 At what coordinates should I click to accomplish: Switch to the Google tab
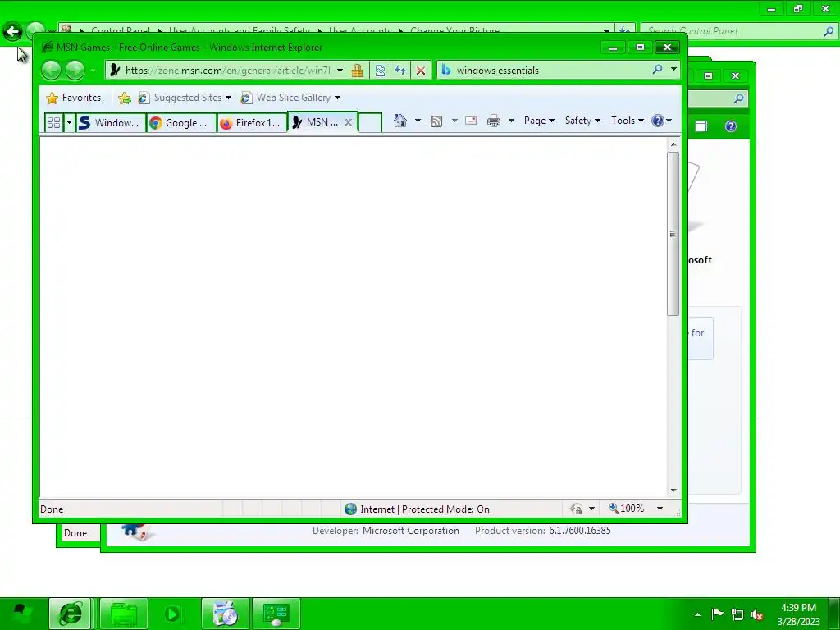pyautogui.click(x=181, y=123)
